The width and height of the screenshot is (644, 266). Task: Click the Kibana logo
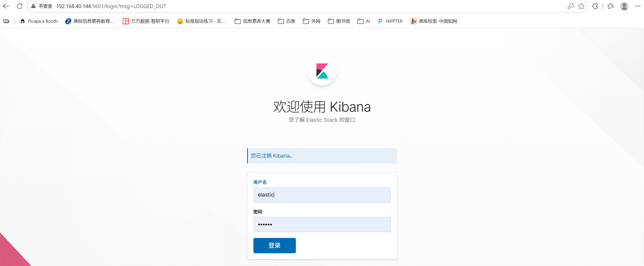click(x=322, y=71)
